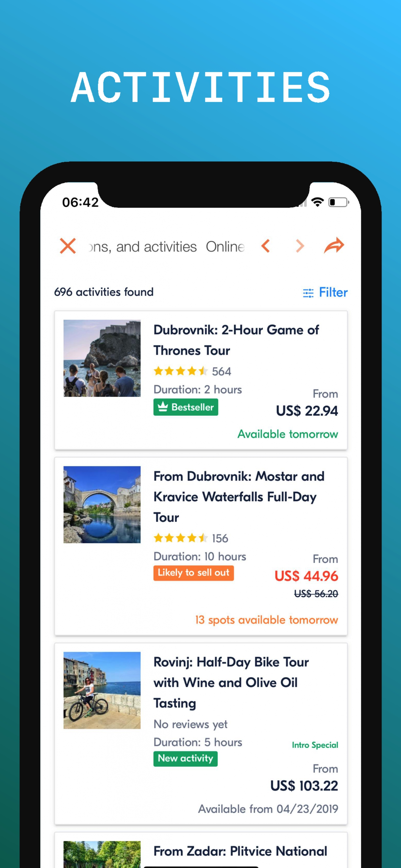
Task: Open Rovinj Half-Day Bike Tour title
Action: [231, 682]
